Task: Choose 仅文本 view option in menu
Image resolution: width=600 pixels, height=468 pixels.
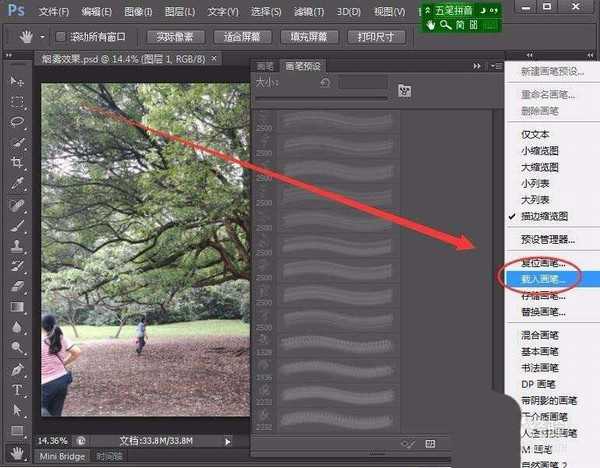Action: 535,134
